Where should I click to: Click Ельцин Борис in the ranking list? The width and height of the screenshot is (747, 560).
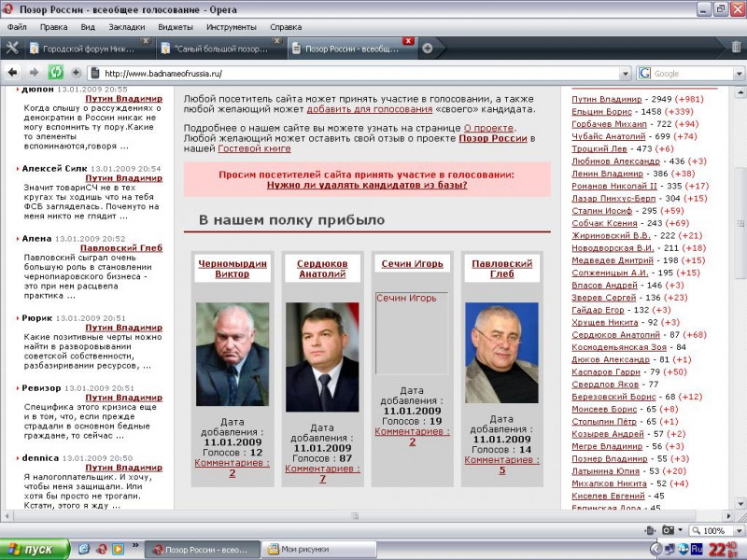pos(601,111)
